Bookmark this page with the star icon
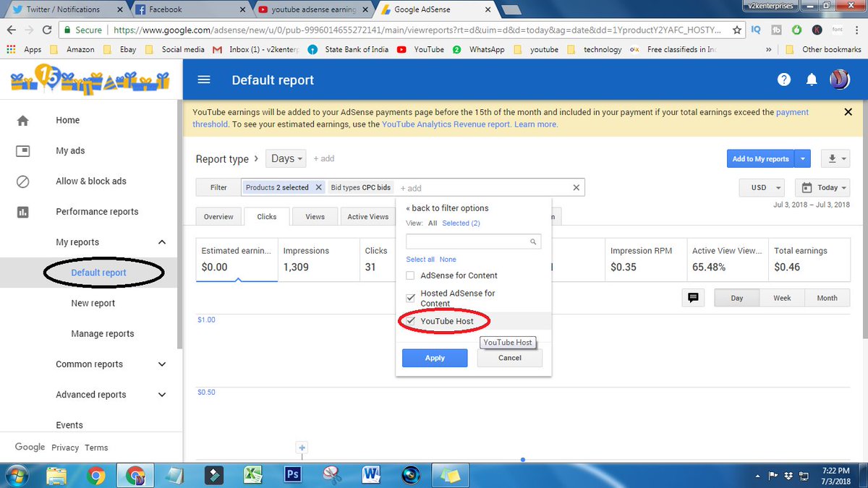The height and width of the screenshot is (488, 868). 736,30
